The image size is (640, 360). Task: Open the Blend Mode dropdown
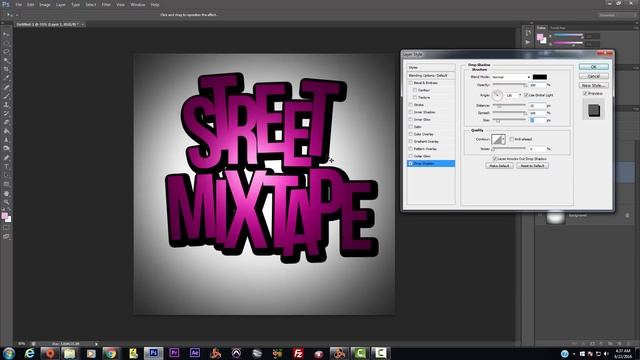(511, 77)
